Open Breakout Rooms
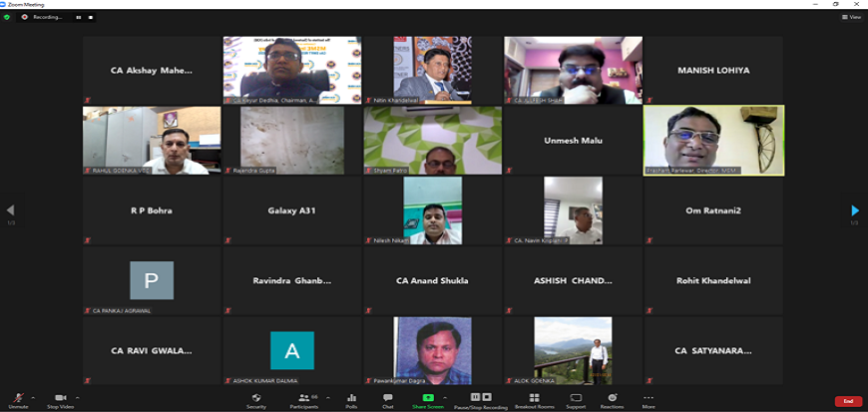The height and width of the screenshot is (412, 868). [x=534, y=399]
